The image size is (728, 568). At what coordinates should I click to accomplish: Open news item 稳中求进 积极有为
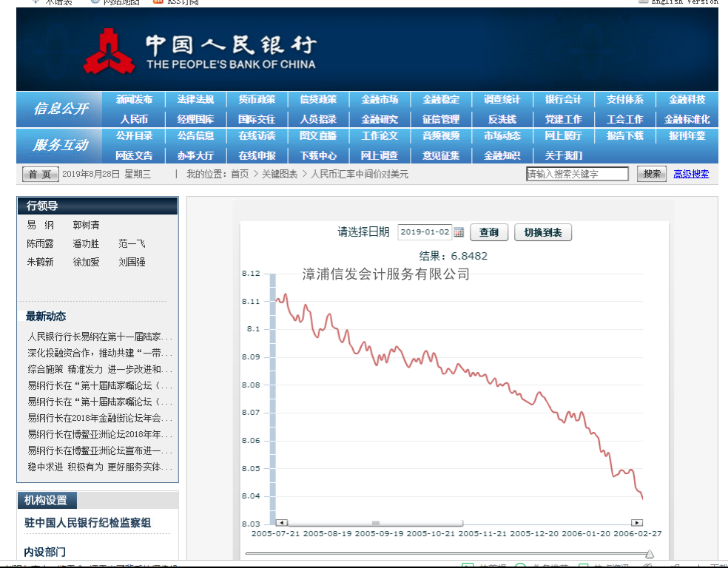(99, 467)
